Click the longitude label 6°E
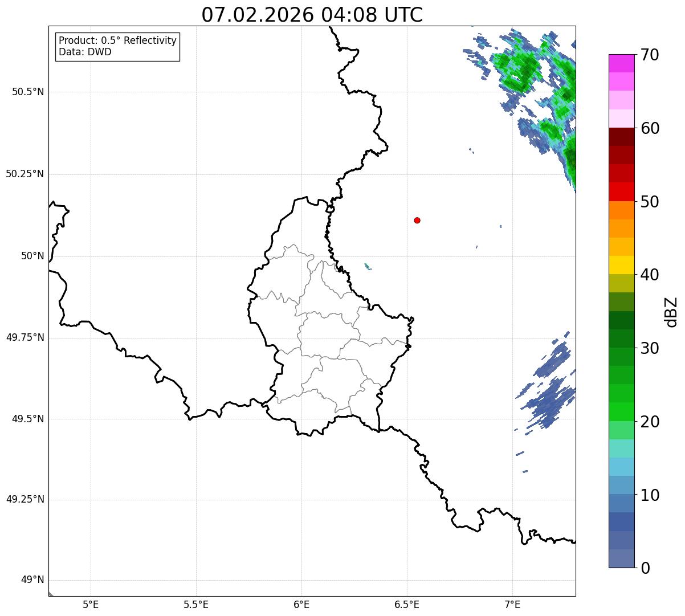Viewport: 685px width, 616px height. (x=301, y=605)
